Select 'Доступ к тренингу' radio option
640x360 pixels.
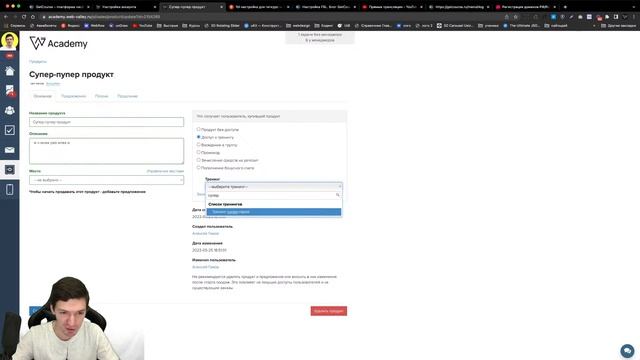click(x=199, y=137)
